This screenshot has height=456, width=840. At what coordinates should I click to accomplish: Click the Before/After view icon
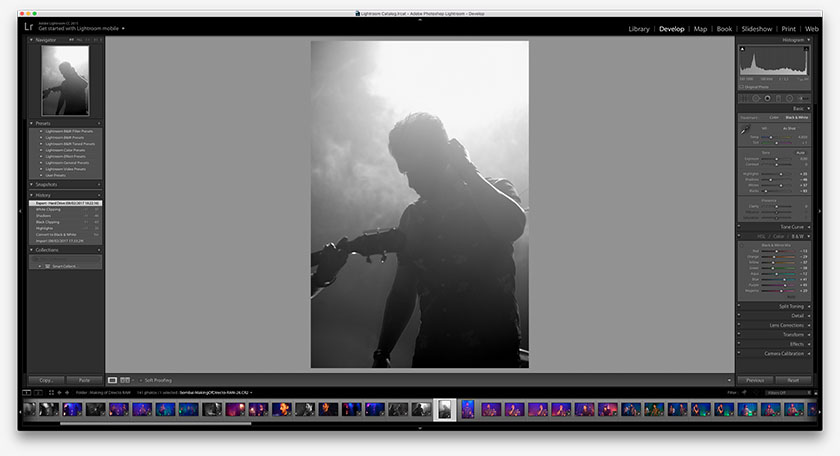tap(125, 380)
